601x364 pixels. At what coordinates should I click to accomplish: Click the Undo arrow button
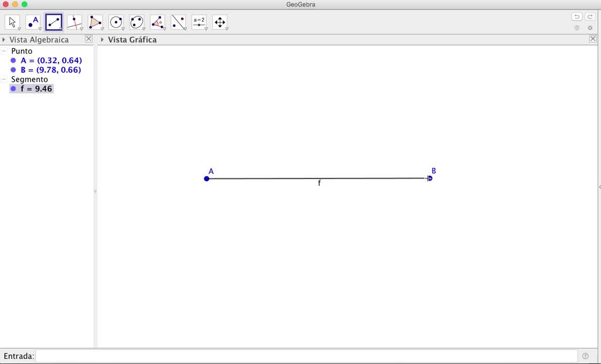577,17
